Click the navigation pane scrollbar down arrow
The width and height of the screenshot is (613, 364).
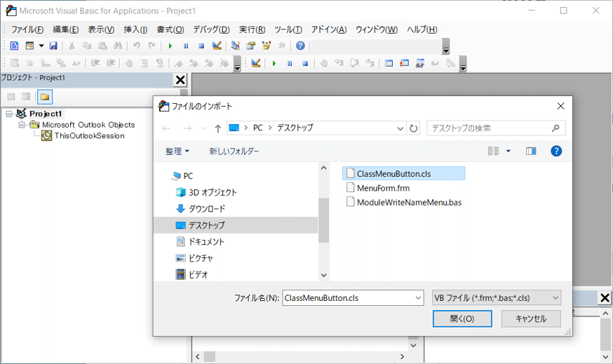coord(323,275)
